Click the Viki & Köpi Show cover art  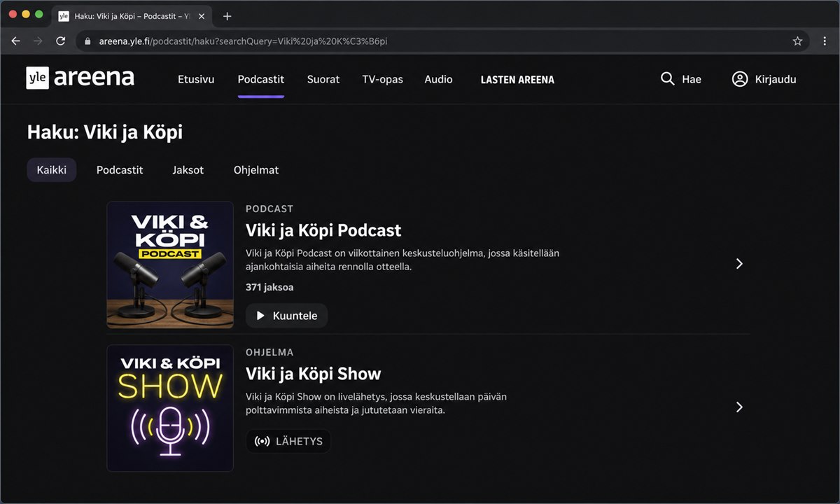click(x=170, y=408)
